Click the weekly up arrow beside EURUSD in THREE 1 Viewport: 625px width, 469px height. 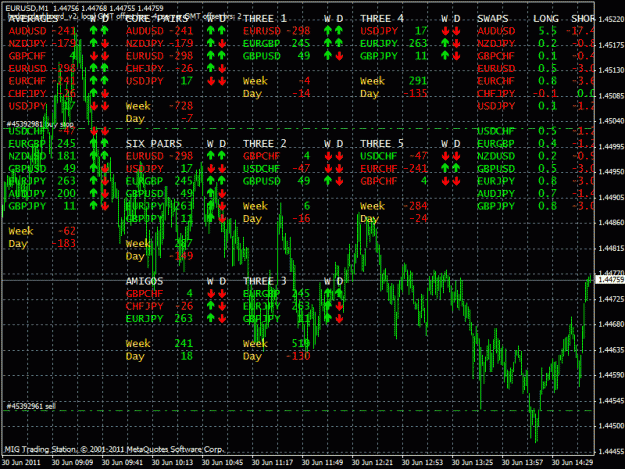pyautogui.click(x=328, y=30)
